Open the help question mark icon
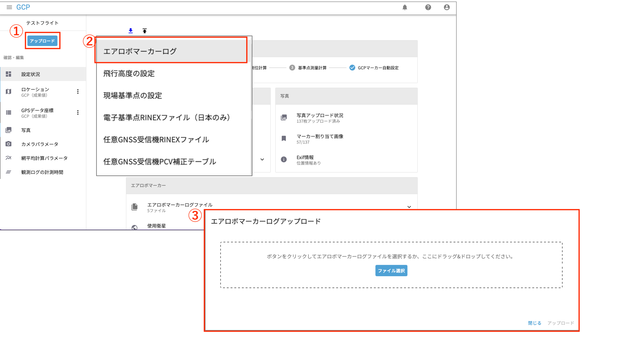 (428, 7)
